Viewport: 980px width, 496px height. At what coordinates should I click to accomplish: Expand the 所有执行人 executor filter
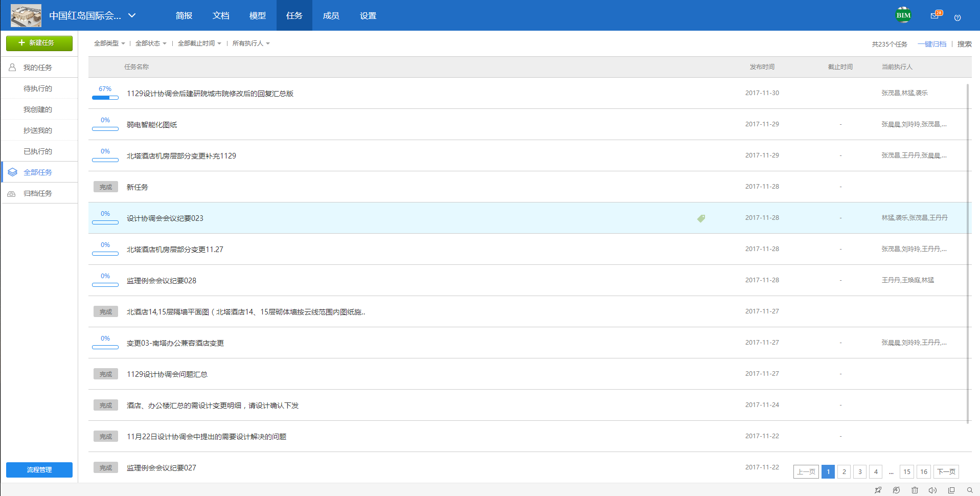251,43
